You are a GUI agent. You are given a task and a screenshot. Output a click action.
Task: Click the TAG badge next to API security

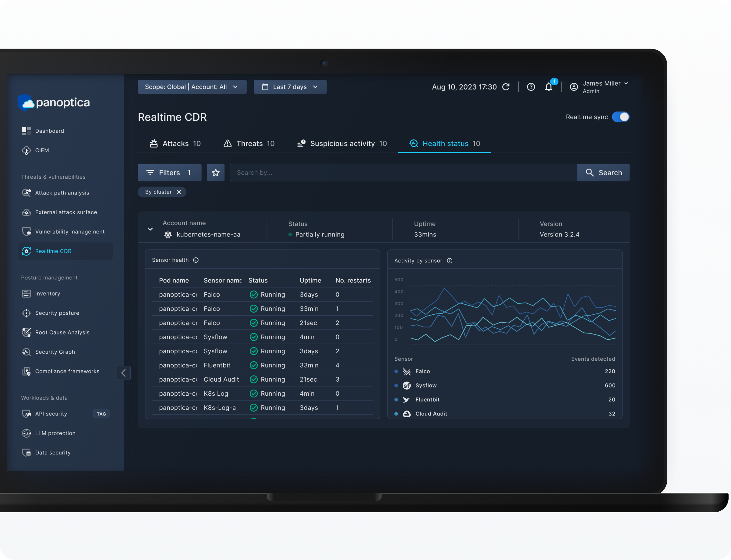tap(101, 414)
